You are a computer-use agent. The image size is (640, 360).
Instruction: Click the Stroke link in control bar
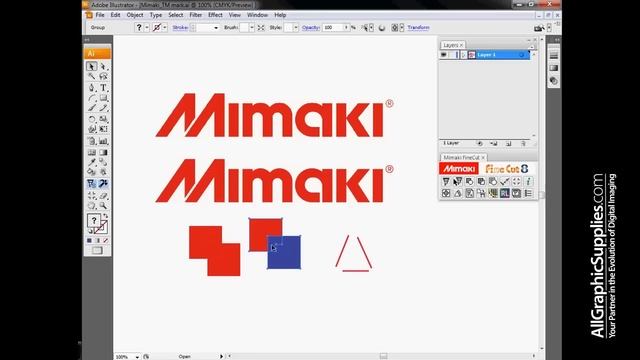coord(180,27)
